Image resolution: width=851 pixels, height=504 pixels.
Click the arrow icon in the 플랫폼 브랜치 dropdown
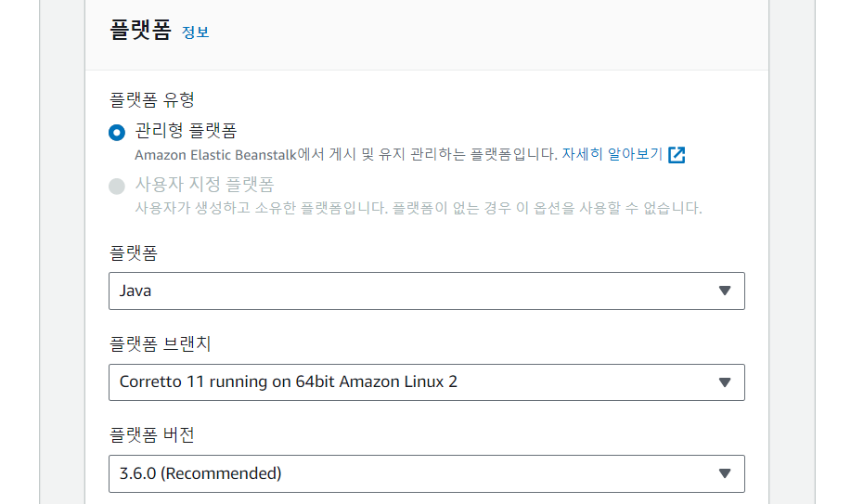pyautogui.click(x=725, y=382)
